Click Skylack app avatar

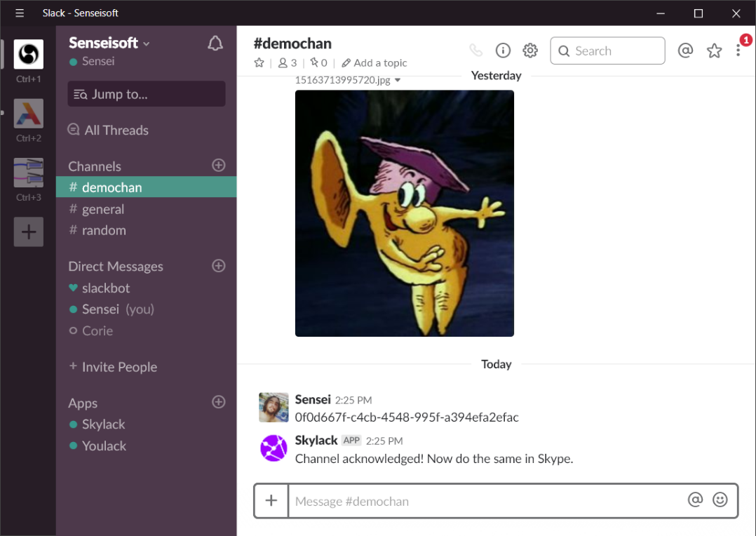coord(274,448)
